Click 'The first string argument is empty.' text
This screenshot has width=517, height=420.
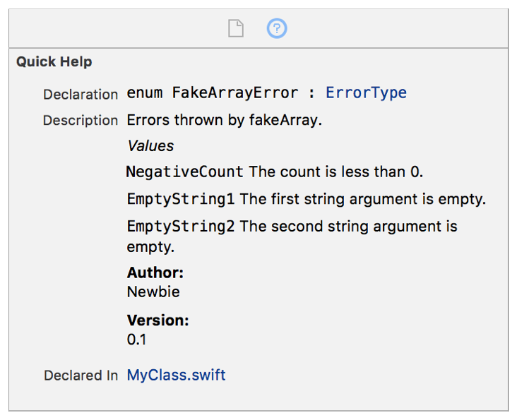pos(362,199)
